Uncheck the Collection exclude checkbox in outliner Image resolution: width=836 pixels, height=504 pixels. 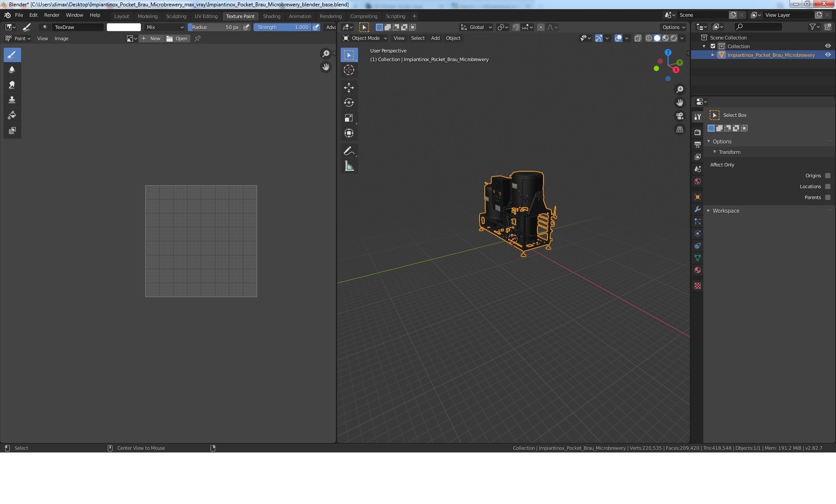click(713, 46)
